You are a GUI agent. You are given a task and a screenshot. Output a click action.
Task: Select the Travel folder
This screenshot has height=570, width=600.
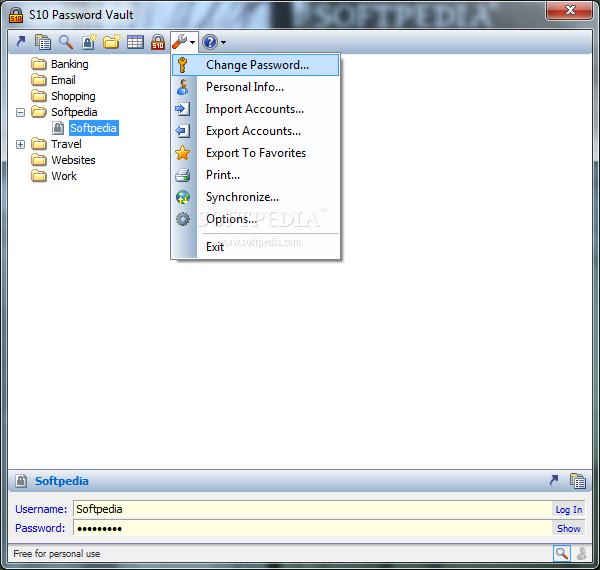click(66, 144)
